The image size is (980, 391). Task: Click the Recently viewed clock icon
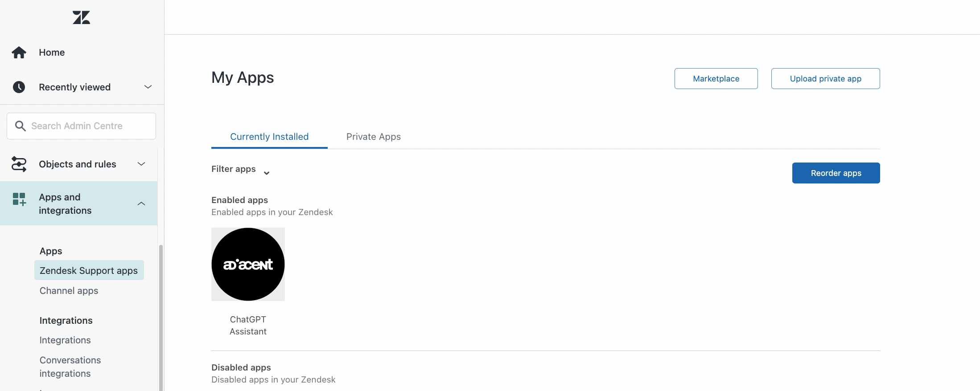coord(19,87)
